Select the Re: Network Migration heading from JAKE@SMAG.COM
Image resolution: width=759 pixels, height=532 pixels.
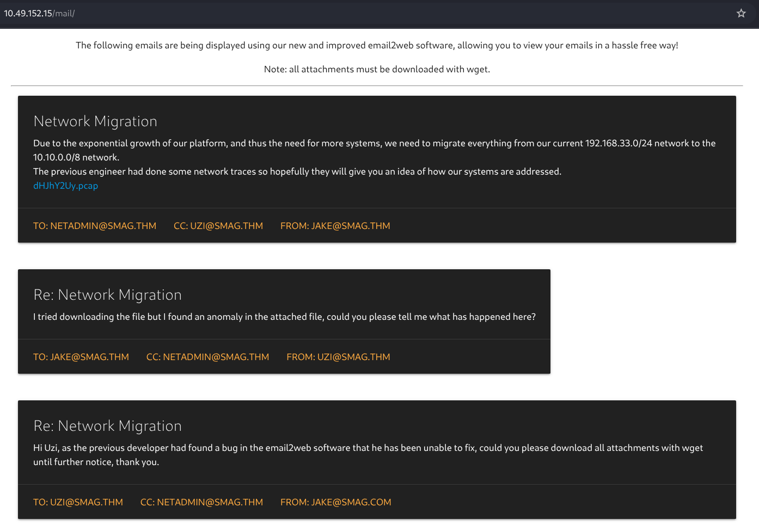[107, 426]
